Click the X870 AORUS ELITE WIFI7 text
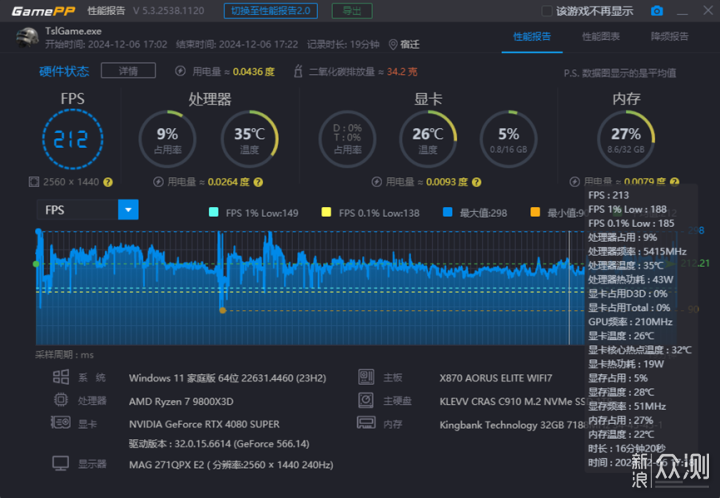 pyautogui.click(x=495, y=378)
